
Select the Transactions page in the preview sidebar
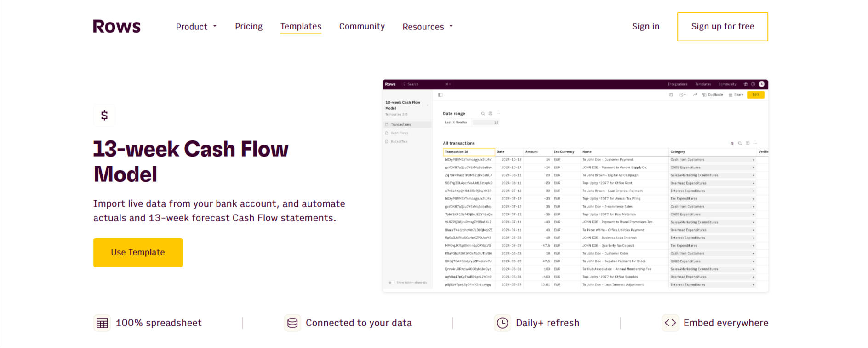pyautogui.click(x=407, y=125)
